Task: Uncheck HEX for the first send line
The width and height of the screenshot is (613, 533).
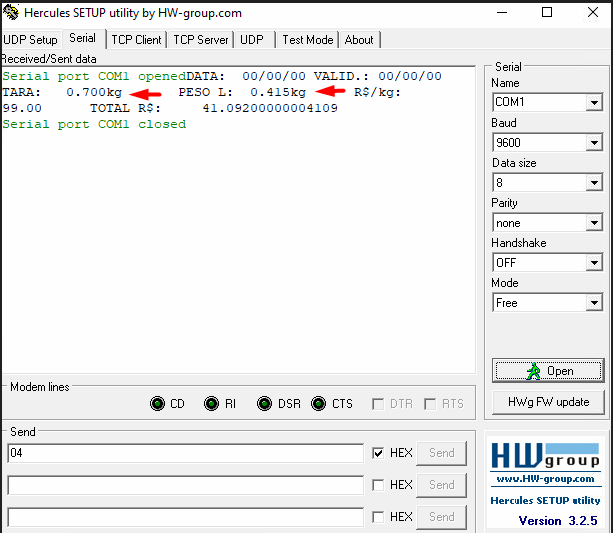Action: pos(378,453)
